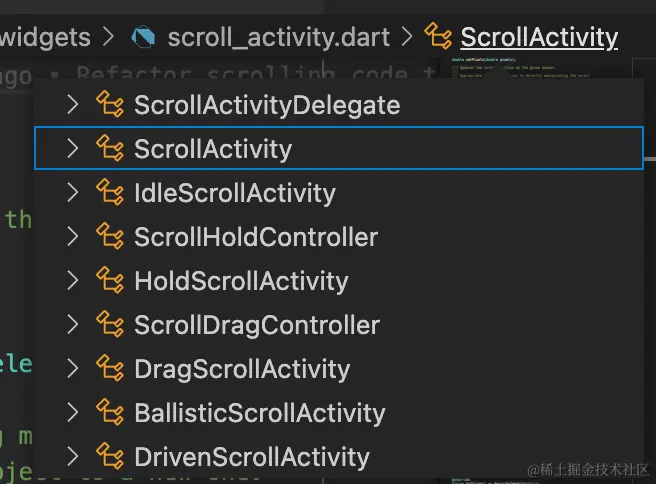Viewport: 656px width, 484px height.
Task: Expand the IdleScrollActivity chevron
Action: click(x=73, y=193)
